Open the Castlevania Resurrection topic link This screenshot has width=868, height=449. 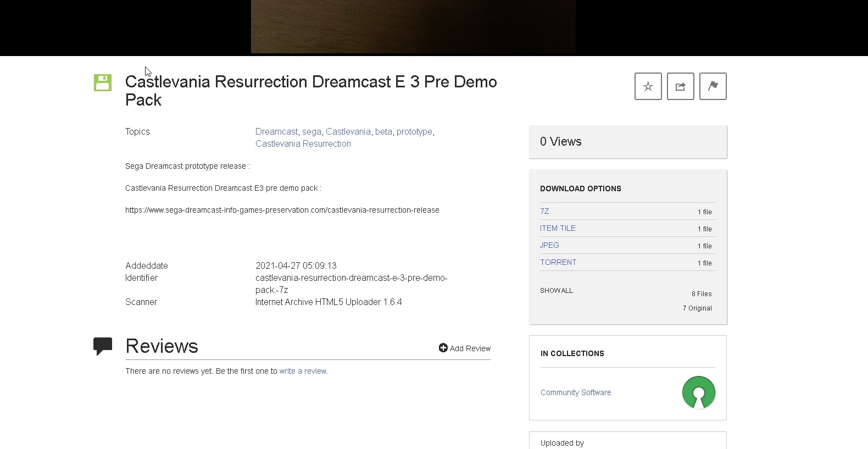pyautogui.click(x=303, y=143)
